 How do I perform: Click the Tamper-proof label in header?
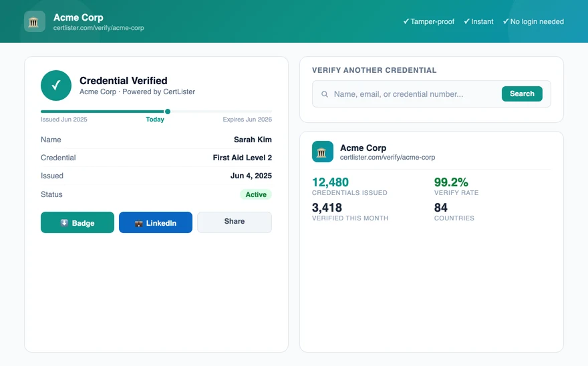tap(428, 22)
